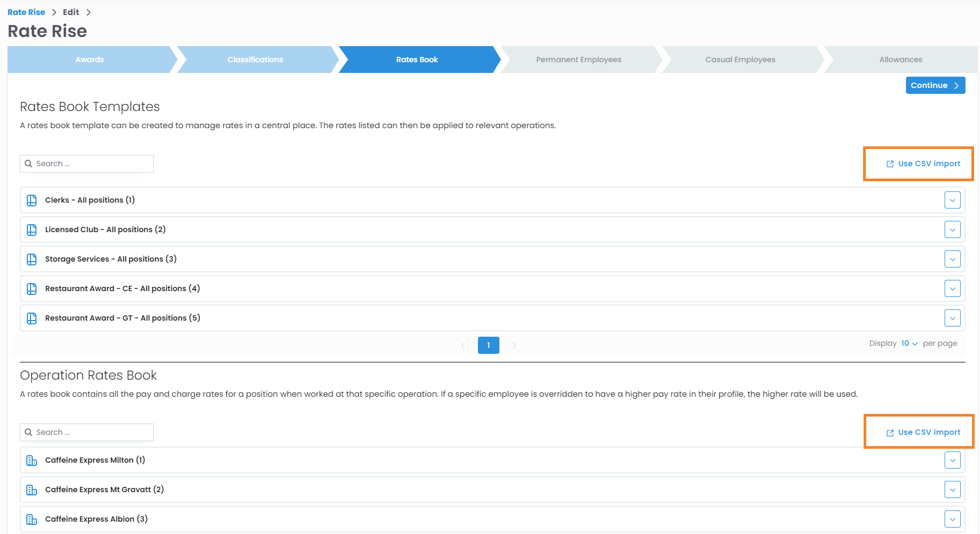Expand the Caffeine Express Milton row
980x534 pixels.
coord(952,461)
